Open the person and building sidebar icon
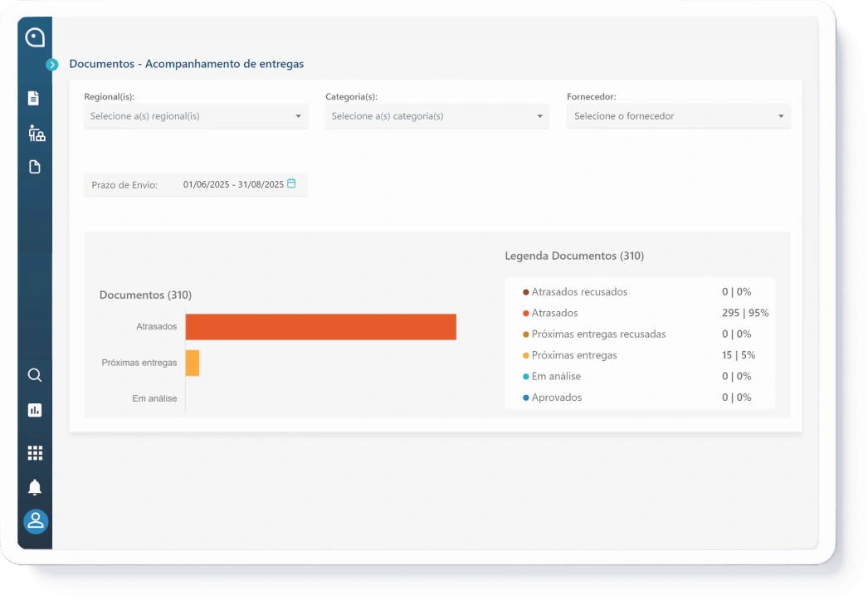The width and height of the screenshot is (868, 600). point(37,133)
